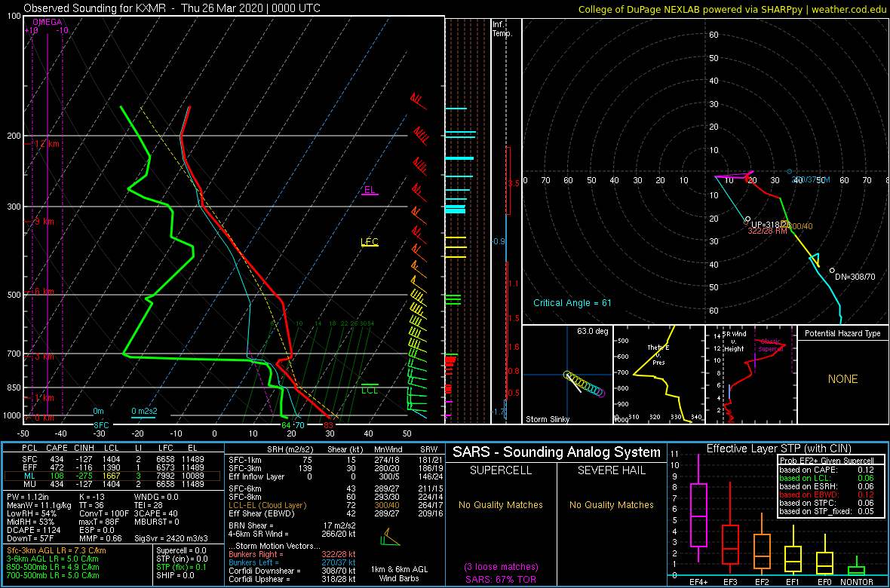Click the CAPE column header
890x588 pixels.
click(57, 448)
